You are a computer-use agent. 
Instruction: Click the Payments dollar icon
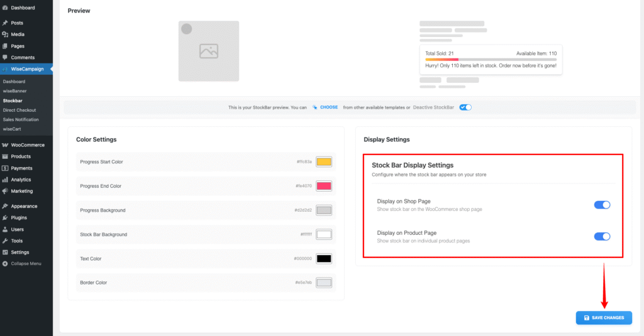coord(5,168)
